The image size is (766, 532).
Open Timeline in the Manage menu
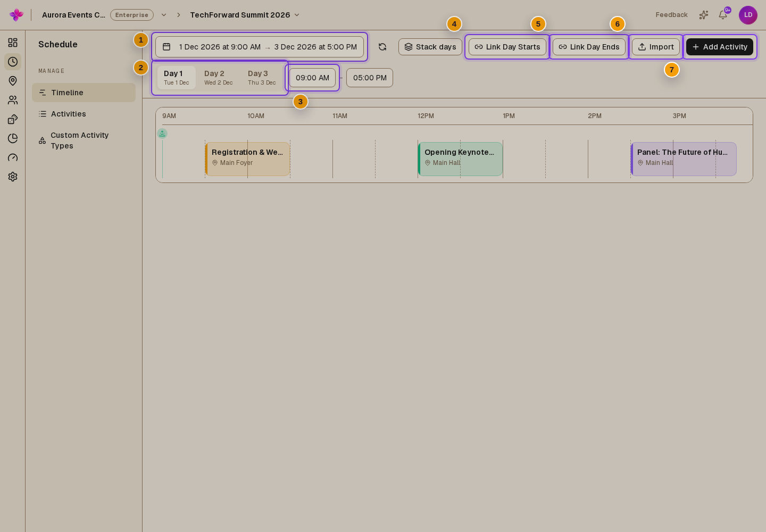[x=84, y=93]
